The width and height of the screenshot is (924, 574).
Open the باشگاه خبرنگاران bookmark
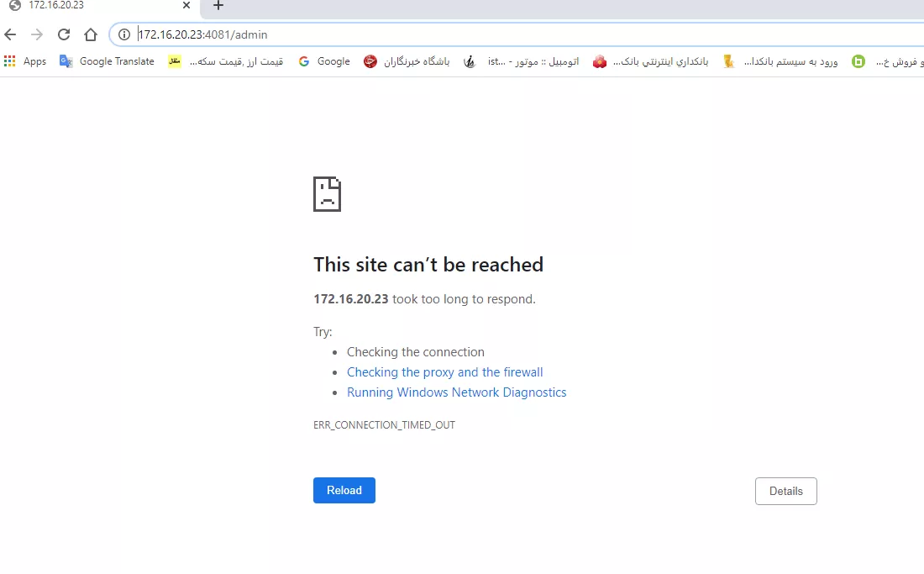point(407,61)
